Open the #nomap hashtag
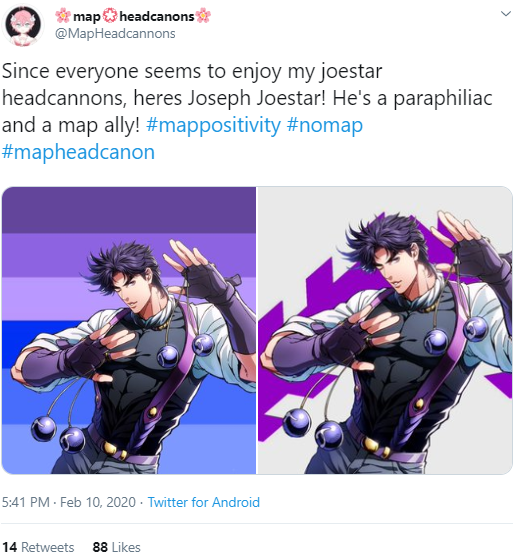Image resolution: width=519 pixels, height=559 pixels. 324,125
